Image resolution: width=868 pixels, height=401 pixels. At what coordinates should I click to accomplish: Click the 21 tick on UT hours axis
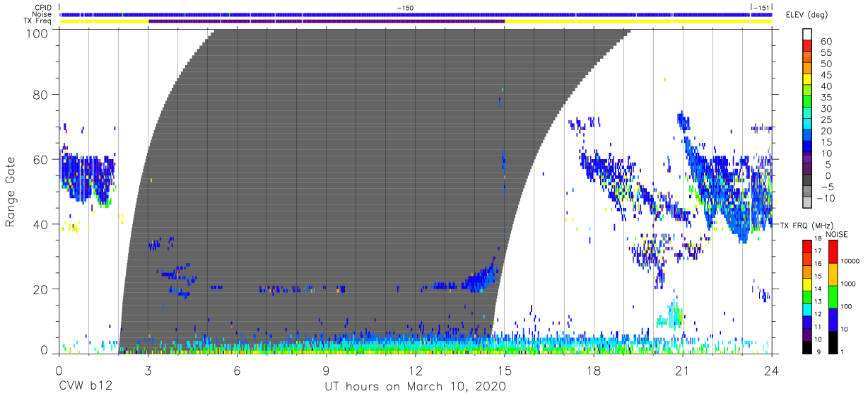pos(683,370)
